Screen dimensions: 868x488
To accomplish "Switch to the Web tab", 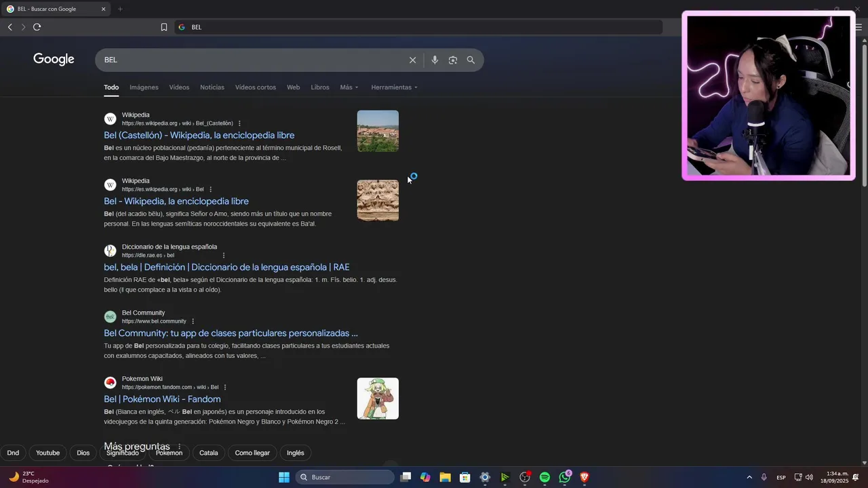I will click(293, 87).
